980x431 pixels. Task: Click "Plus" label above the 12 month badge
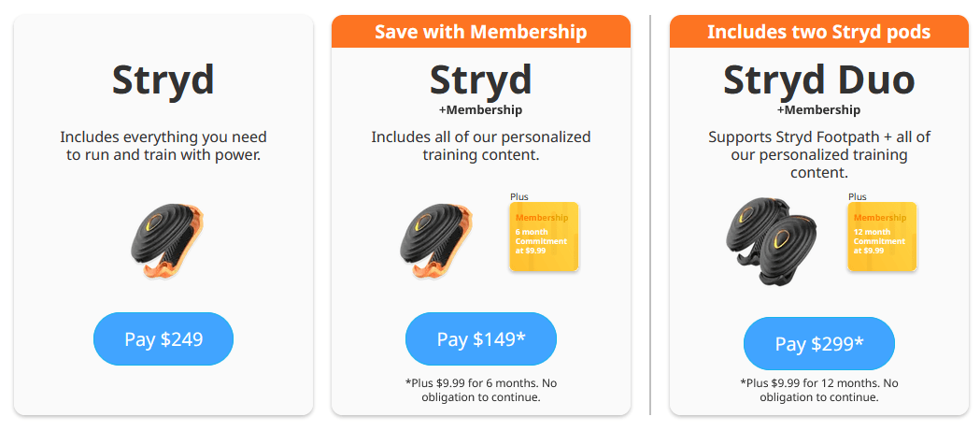click(x=858, y=196)
